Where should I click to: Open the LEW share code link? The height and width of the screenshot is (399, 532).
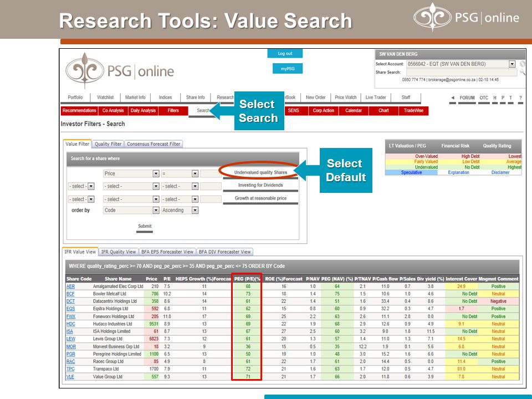point(71,339)
